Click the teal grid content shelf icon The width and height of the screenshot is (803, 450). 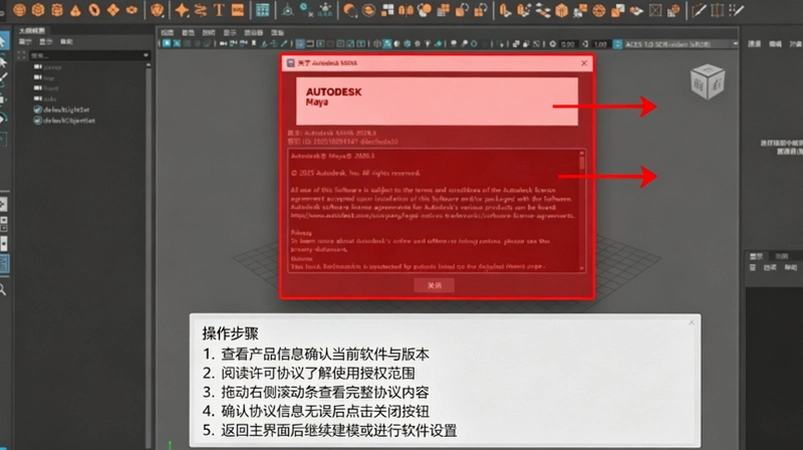pyautogui.click(x=262, y=10)
